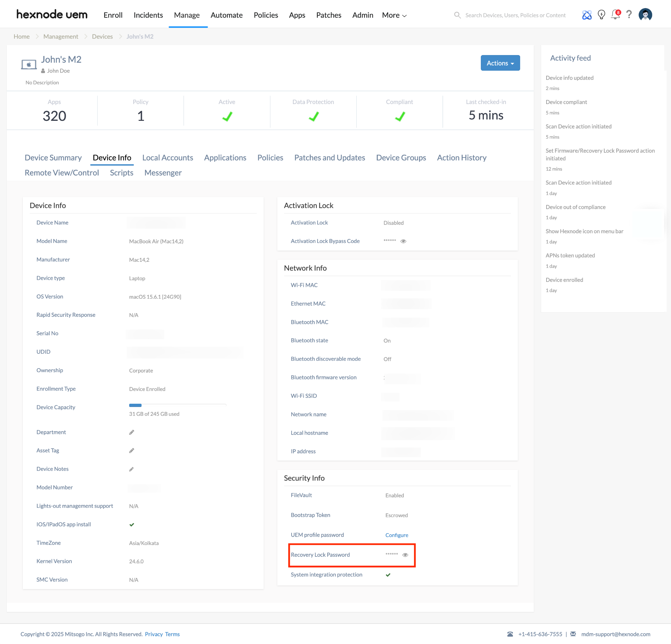The width and height of the screenshot is (671, 644).
Task: Select Manage in the top navigation
Action: pos(187,15)
